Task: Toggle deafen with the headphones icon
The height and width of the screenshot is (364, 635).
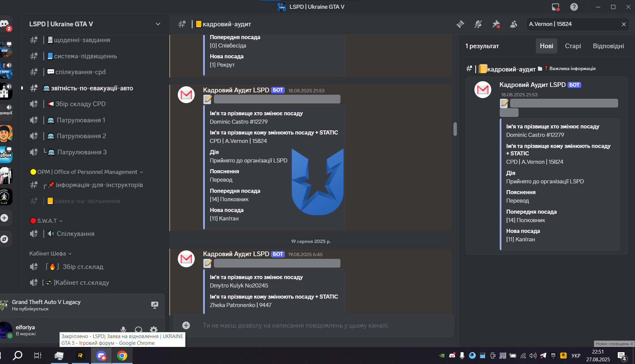Action: click(x=138, y=329)
